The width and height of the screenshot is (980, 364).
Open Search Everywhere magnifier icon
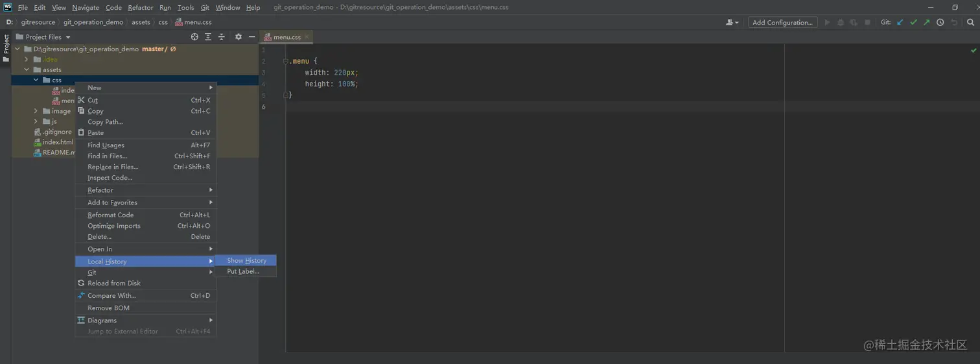click(970, 22)
